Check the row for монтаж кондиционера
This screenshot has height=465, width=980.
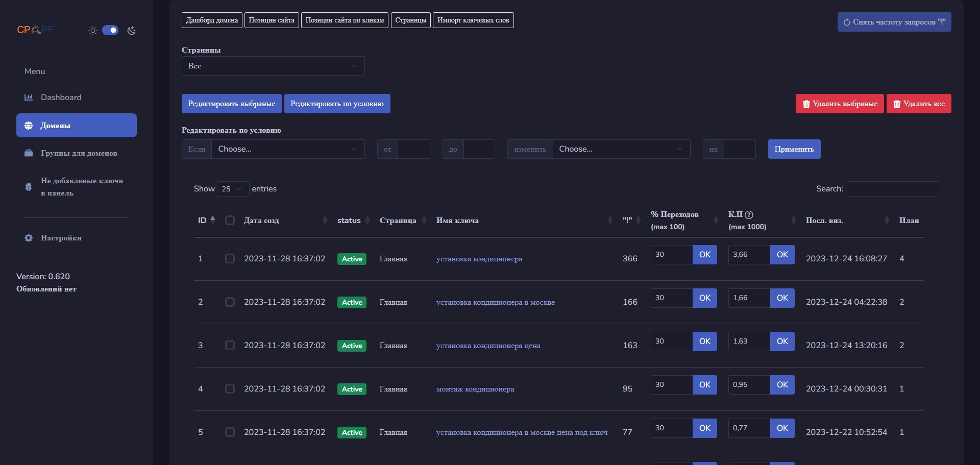click(230, 389)
